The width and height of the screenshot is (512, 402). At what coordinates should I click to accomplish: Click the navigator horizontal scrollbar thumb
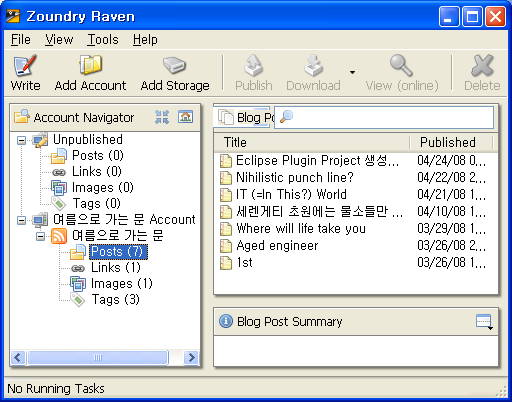pyautogui.click(x=98, y=358)
